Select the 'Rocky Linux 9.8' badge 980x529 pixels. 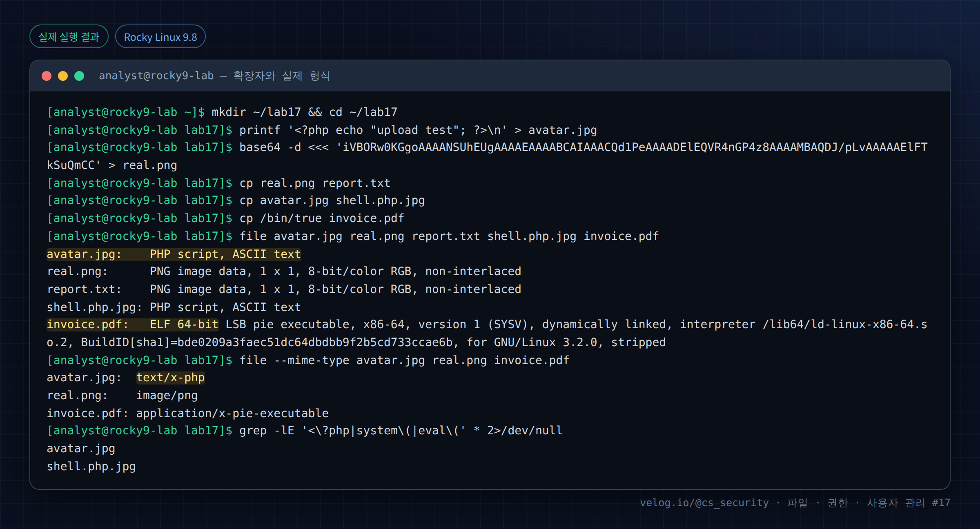click(x=160, y=37)
